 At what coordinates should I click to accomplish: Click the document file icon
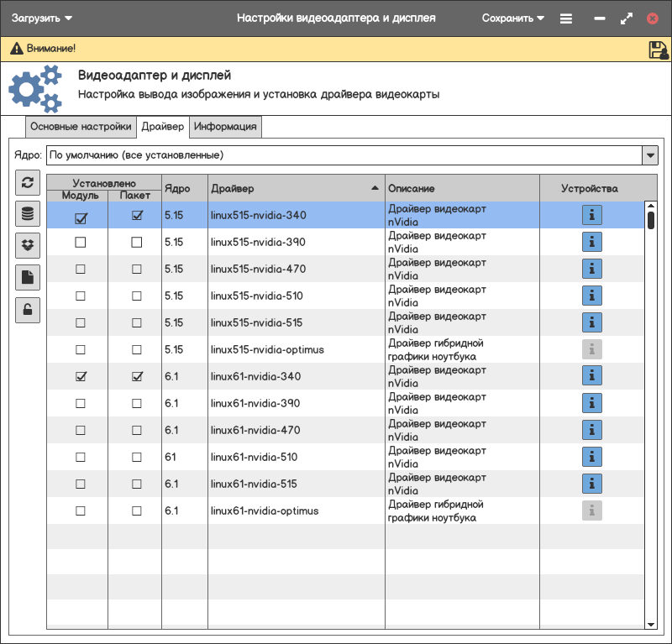28,278
